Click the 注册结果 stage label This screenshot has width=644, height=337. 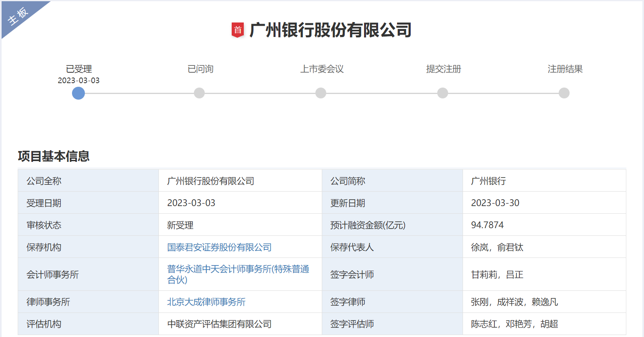(565, 69)
